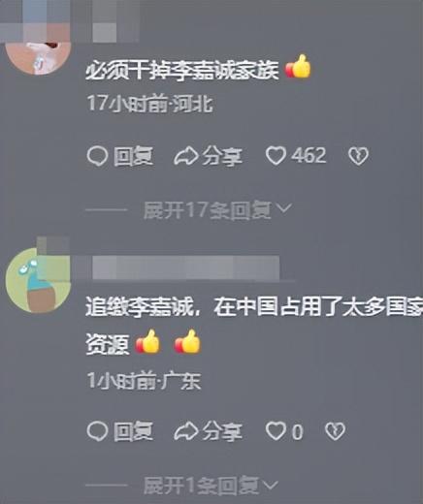Like the Guangdong comment with 0 likes

click(x=276, y=431)
